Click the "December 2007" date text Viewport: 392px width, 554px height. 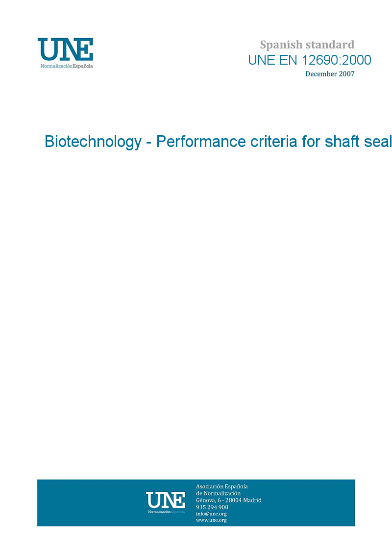(x=329, y=74)
